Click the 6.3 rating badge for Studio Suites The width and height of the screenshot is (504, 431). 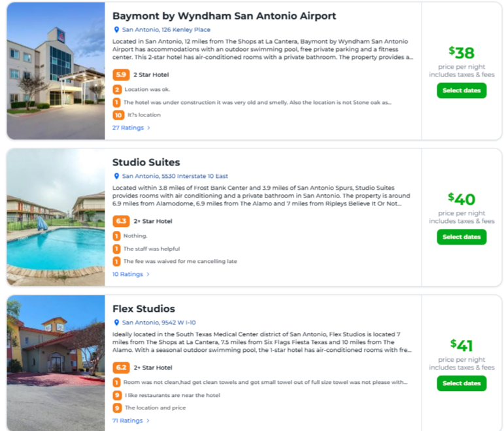[120, 221]
